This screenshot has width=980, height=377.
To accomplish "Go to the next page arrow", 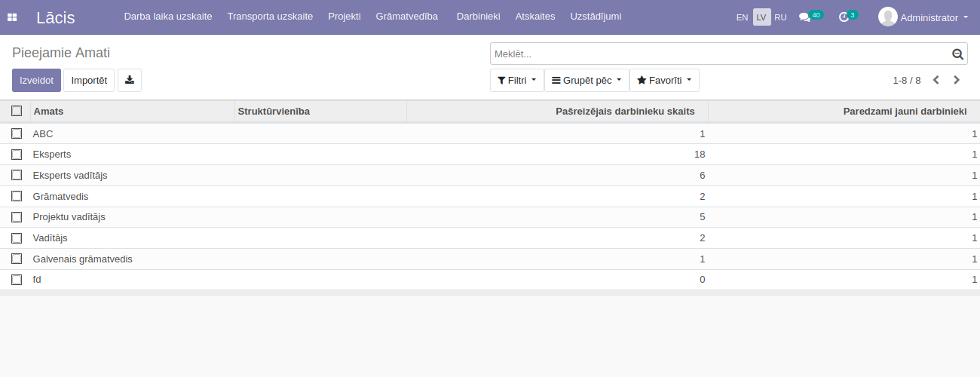I will tap(957, 80).
